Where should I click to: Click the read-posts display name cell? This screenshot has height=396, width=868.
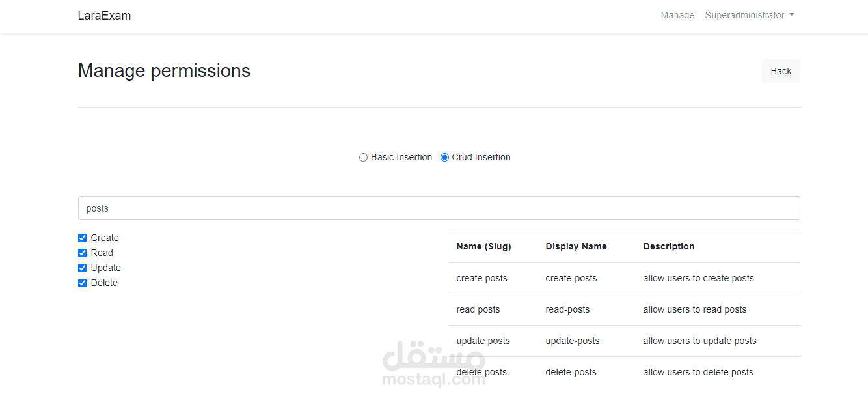click(567, 309)
